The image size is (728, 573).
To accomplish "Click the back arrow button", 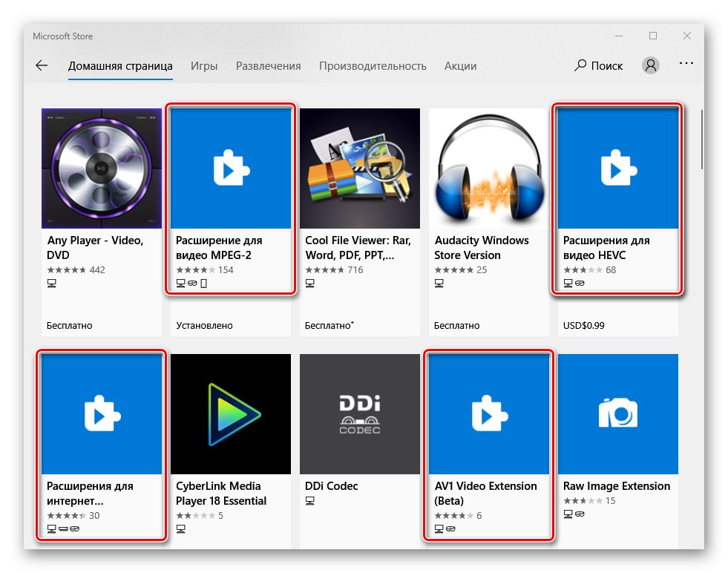I will (x=42, y=65).
